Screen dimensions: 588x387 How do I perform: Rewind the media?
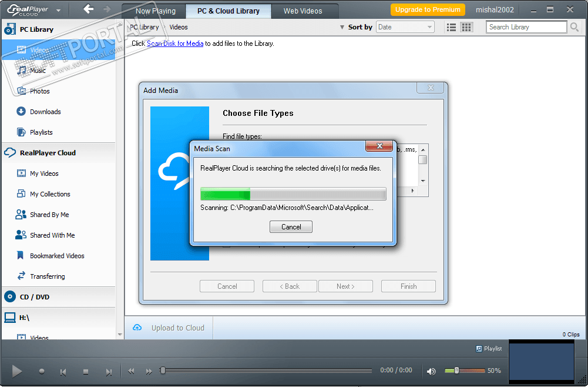coord(131,371)
